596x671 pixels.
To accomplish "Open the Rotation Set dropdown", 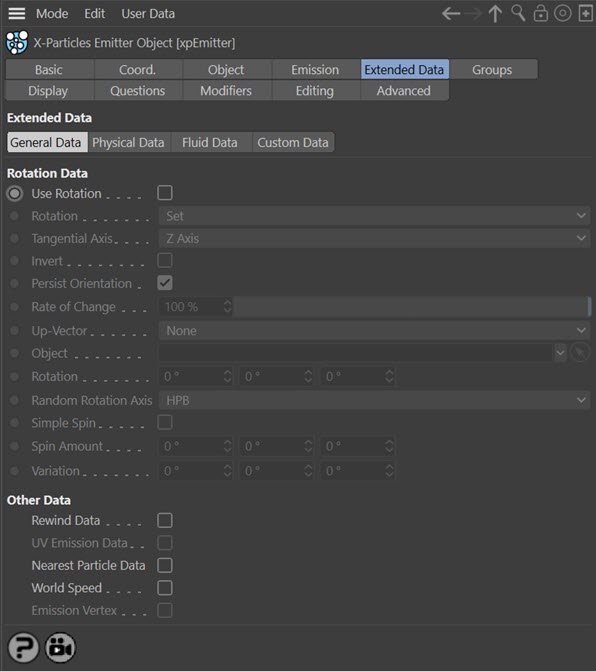I will (x=374, y=216).
